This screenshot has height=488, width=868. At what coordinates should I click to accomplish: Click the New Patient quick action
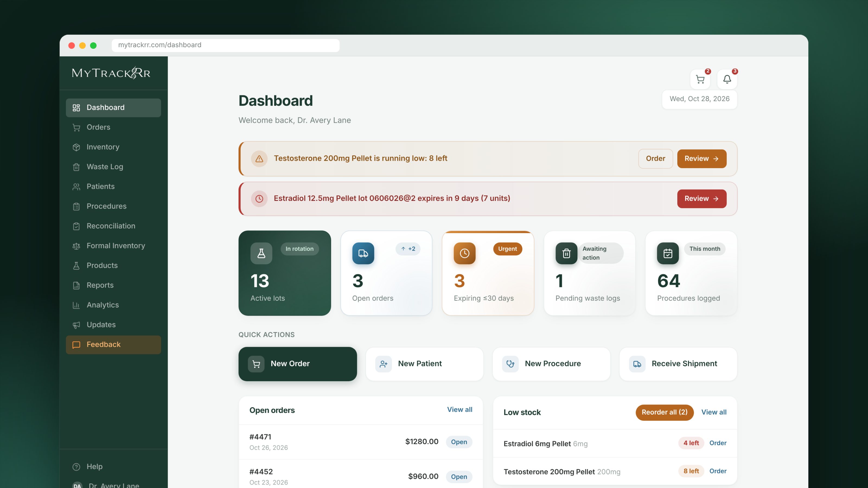(425, 364)
